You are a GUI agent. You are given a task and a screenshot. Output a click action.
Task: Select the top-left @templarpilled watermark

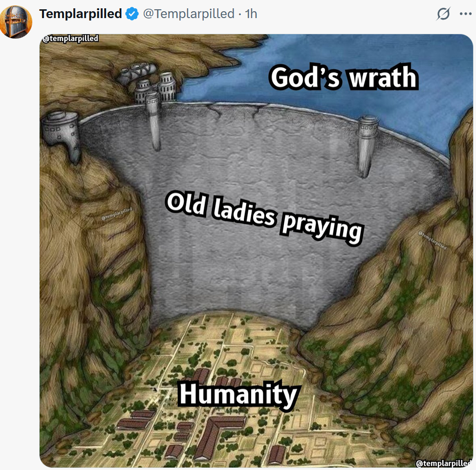[70, 39]
